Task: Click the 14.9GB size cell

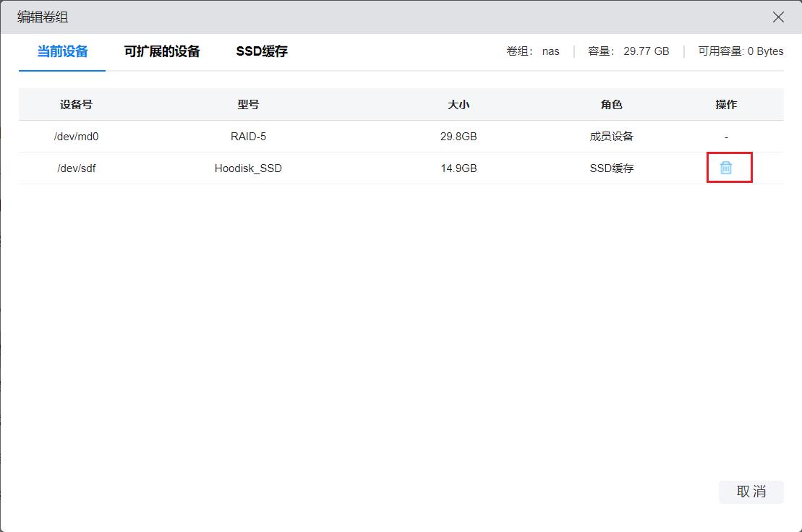Action: (x=458, y=168)
